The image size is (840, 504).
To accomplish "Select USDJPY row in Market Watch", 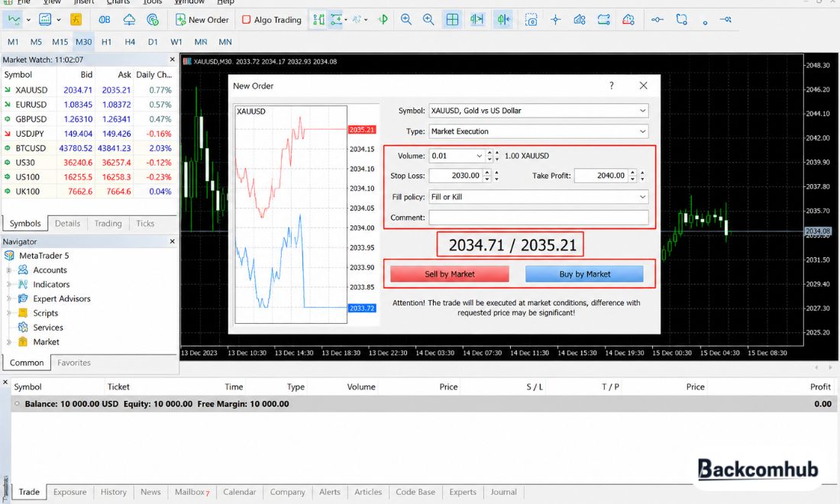I will coord(89,134).
